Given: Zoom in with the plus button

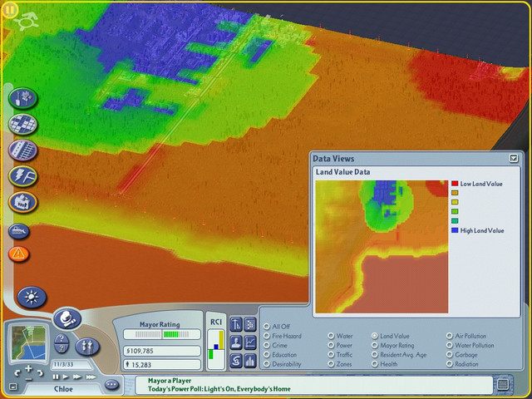Looking at the screenshot, I should (28, 368).
